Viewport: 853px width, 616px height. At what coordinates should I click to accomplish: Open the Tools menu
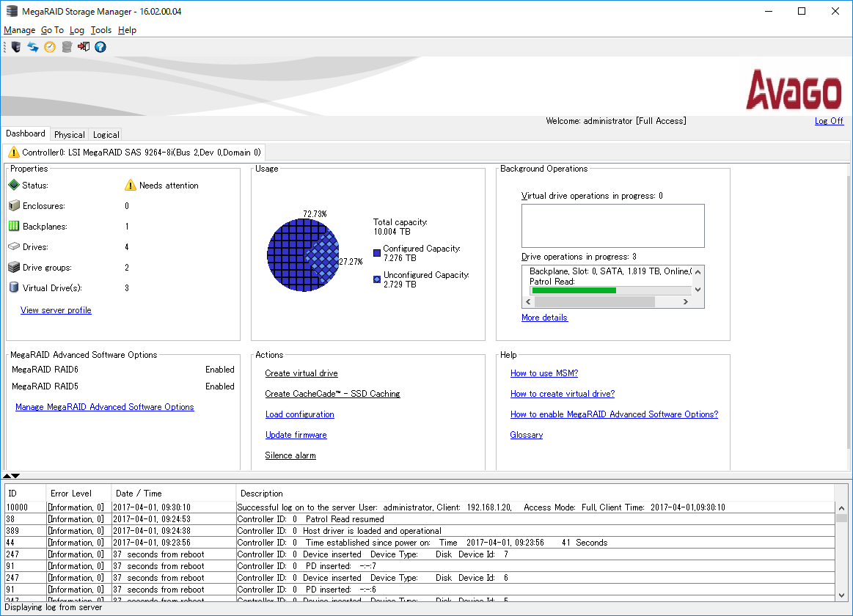pyautogui.click(x=101, y=30)
